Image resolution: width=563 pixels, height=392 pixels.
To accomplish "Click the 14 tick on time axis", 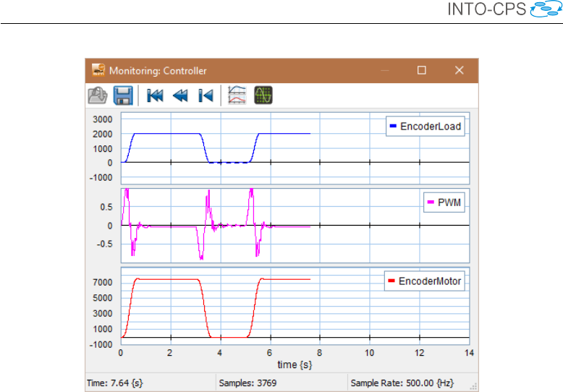I will click(469, 353).
